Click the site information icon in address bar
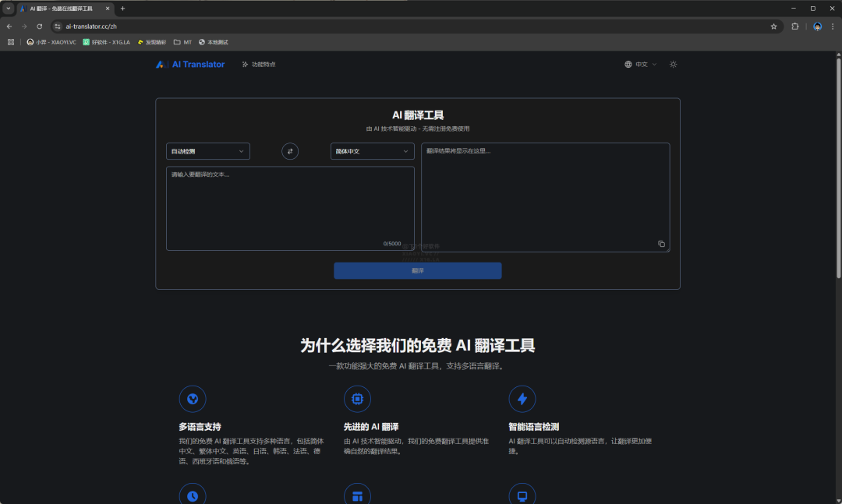The height and width of the screenshot is (504, 842). (58, 26)
